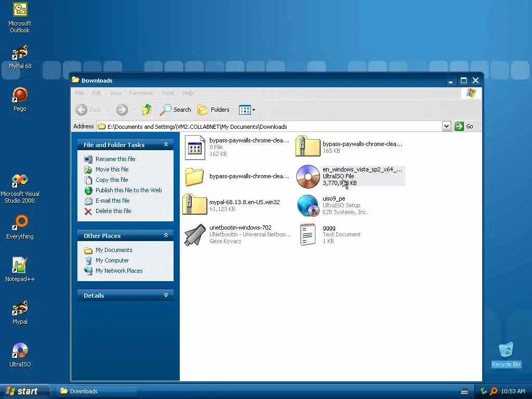Click the Windows flag logo in Explorer
This screenshot has width=532, height=399.
[471, 93]
